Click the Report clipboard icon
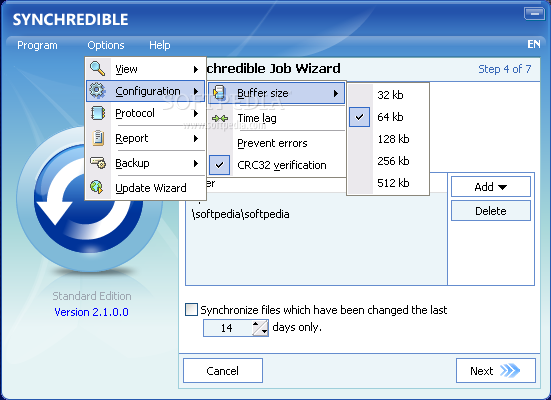 point(98,138)
